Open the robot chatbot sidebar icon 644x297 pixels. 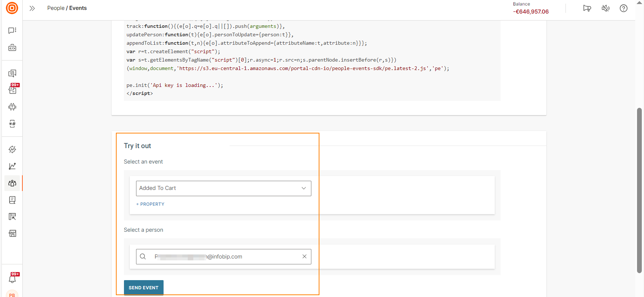[12, 107]
